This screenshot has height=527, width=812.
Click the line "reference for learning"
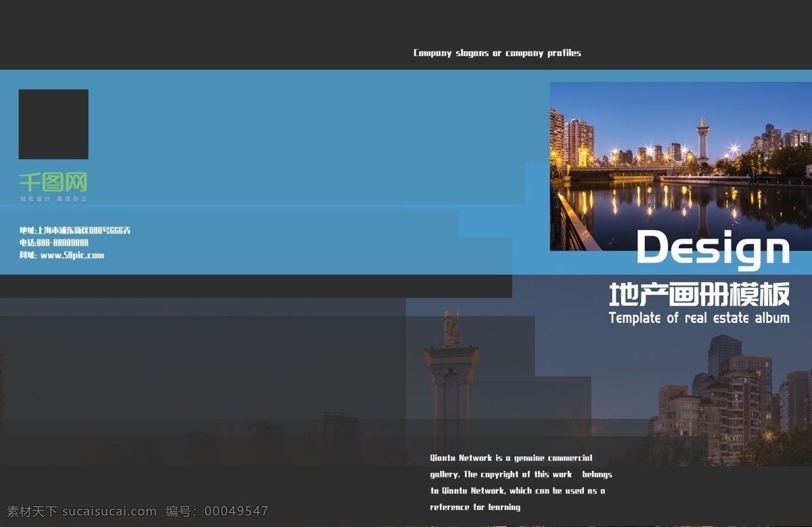(475, 507)
